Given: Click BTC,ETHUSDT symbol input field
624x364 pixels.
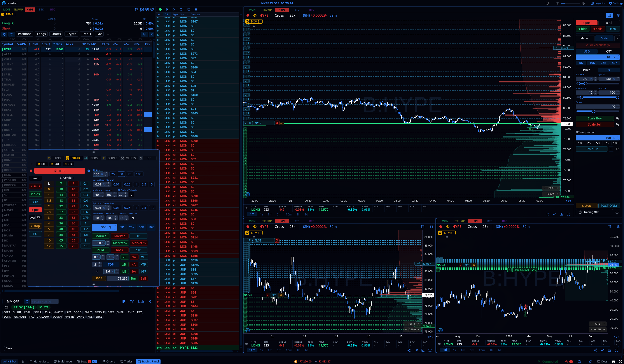Looking at the screenshot, I should (45, 301).
